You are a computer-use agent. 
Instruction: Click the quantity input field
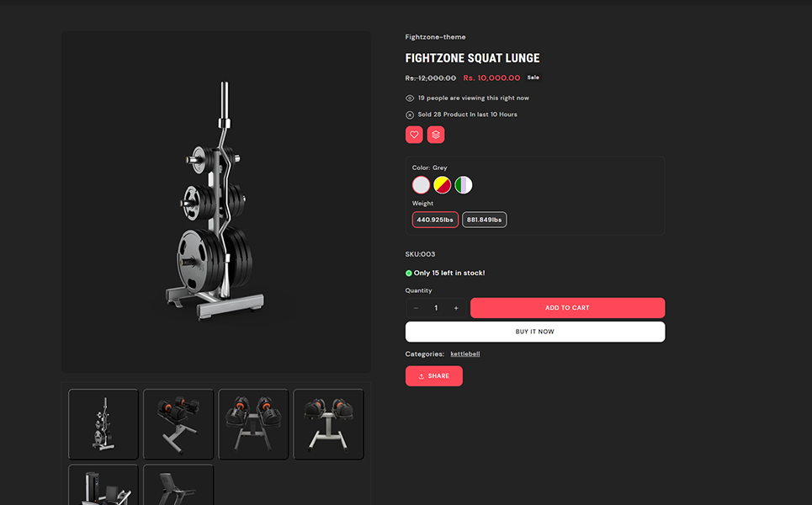coord(436,308)
